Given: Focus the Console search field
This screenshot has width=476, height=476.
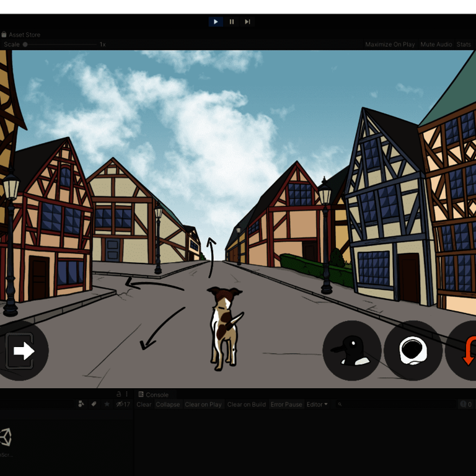Looking at the screenshot, I should 395,404.
